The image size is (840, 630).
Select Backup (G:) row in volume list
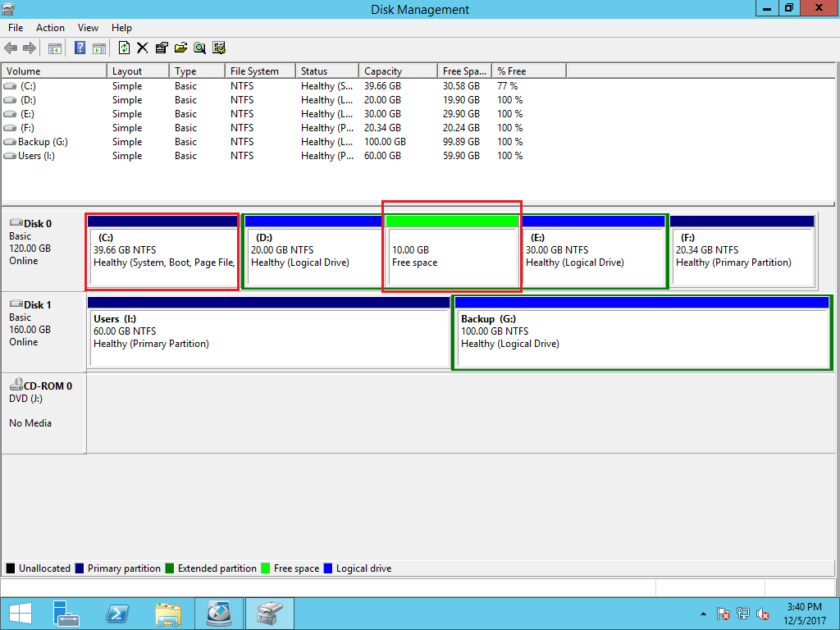click(43, 142)
